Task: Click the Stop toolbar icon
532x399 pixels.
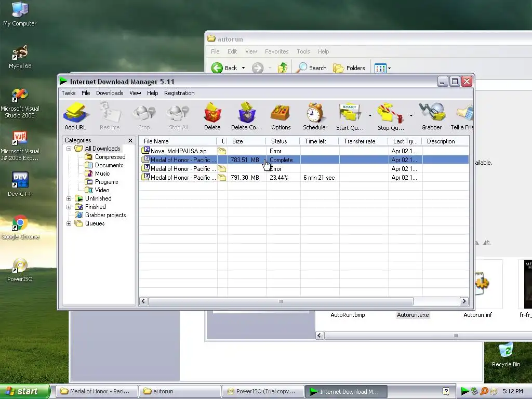Action: point(144,116)
